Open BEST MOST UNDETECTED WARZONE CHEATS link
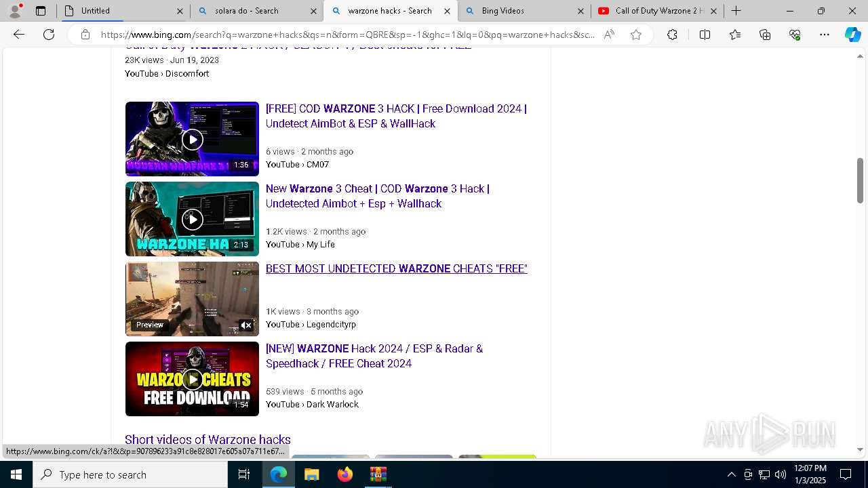868x488 pixels. pos(397,268)
